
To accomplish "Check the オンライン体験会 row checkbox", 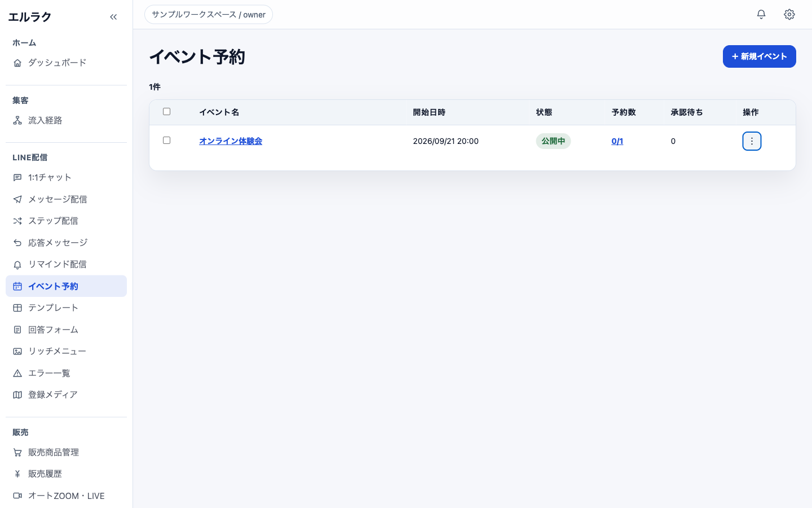I will point(166,140).
